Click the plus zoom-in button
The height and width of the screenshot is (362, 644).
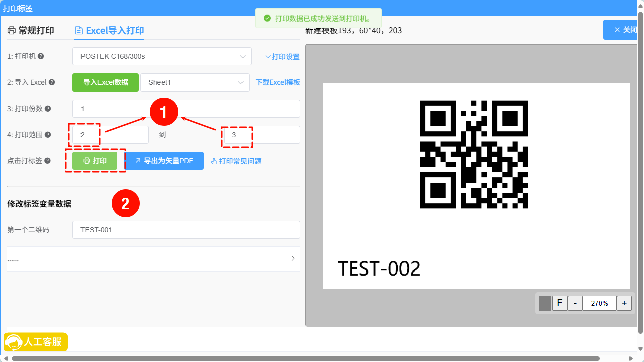(x=624, y=303)
